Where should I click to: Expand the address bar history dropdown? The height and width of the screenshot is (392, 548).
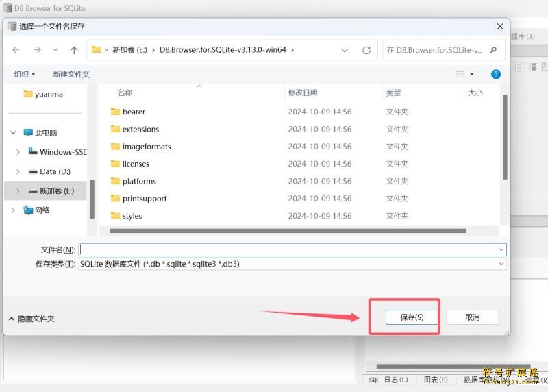(x=345, y=50)
